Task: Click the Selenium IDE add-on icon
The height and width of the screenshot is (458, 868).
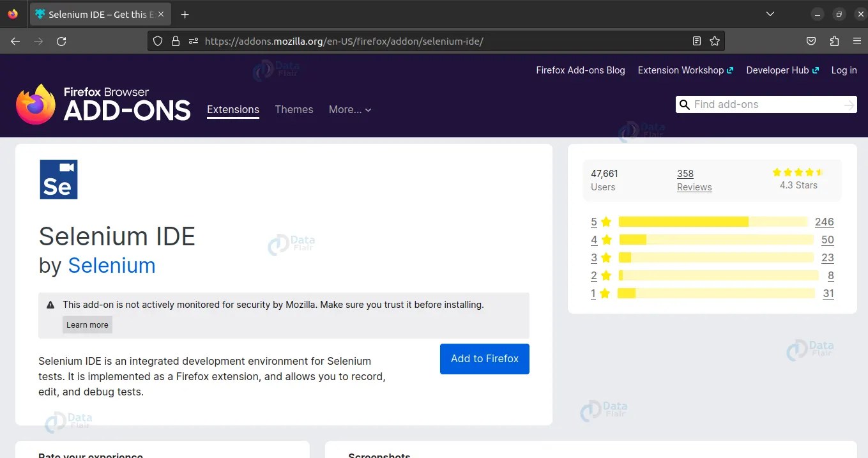Action: [58, 179]
